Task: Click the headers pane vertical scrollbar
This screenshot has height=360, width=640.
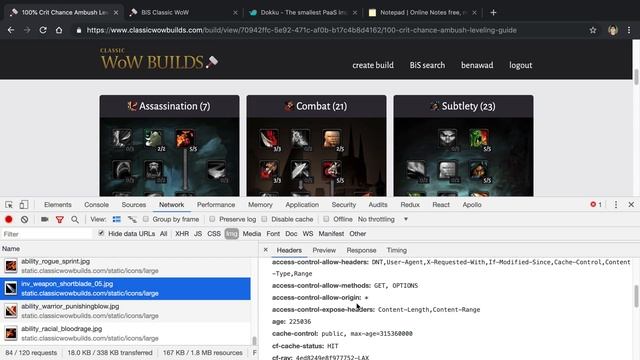Action: point(636,296)
